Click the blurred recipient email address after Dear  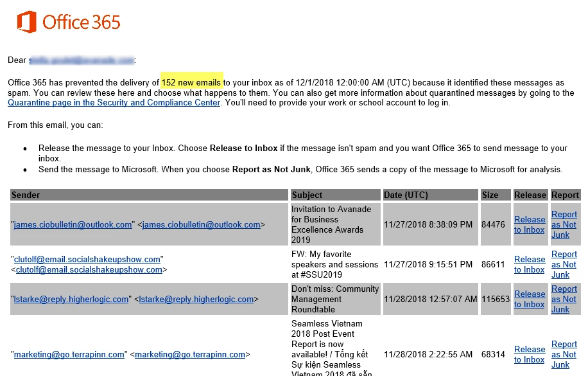point(82,60)
